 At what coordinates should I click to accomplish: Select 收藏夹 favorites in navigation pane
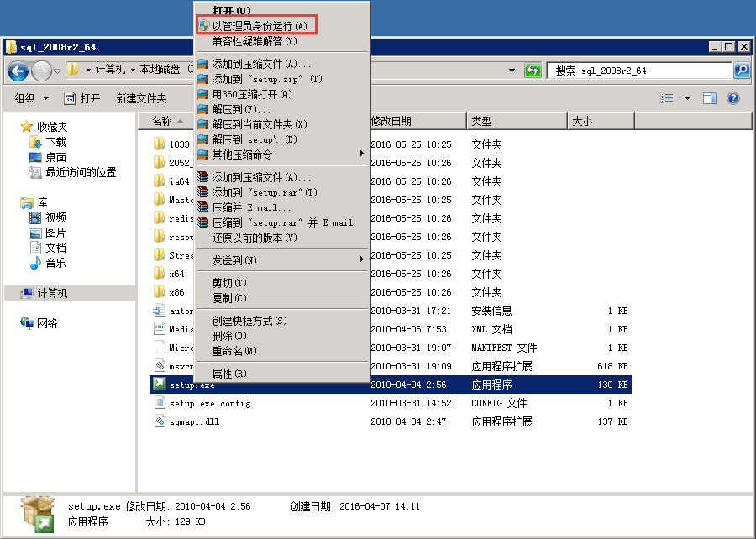coord(45,127)
